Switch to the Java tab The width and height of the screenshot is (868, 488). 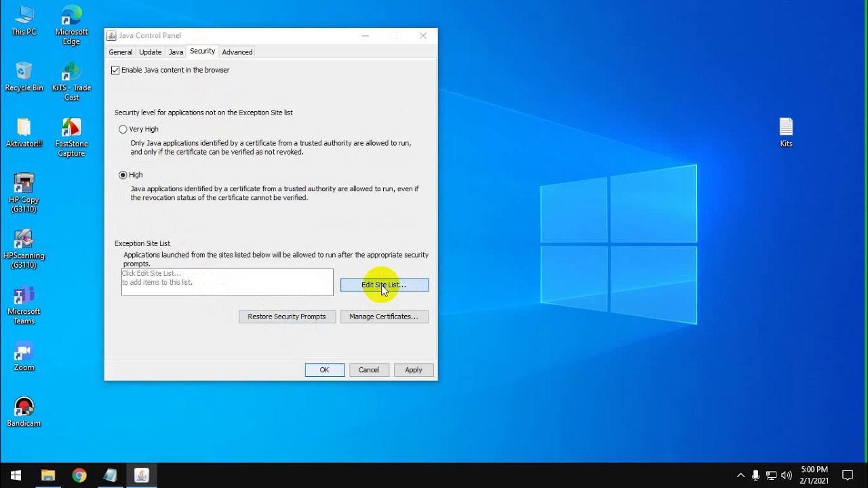pyautogui.click(x=176, y=52)
